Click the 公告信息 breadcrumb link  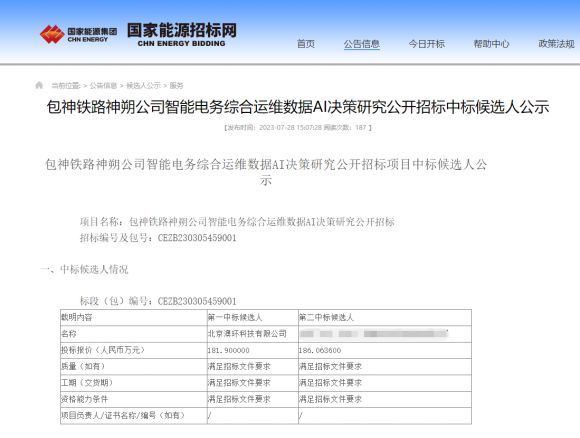tap(103, 86)
